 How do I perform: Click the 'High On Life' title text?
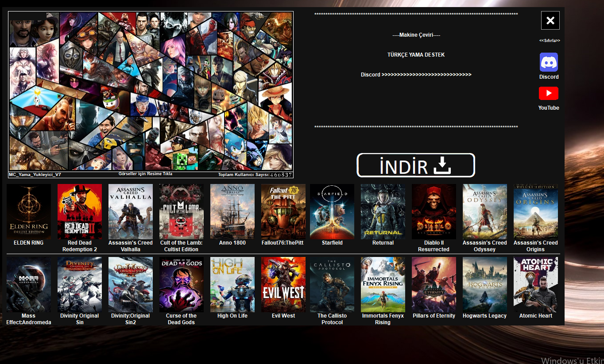point(232,316)
